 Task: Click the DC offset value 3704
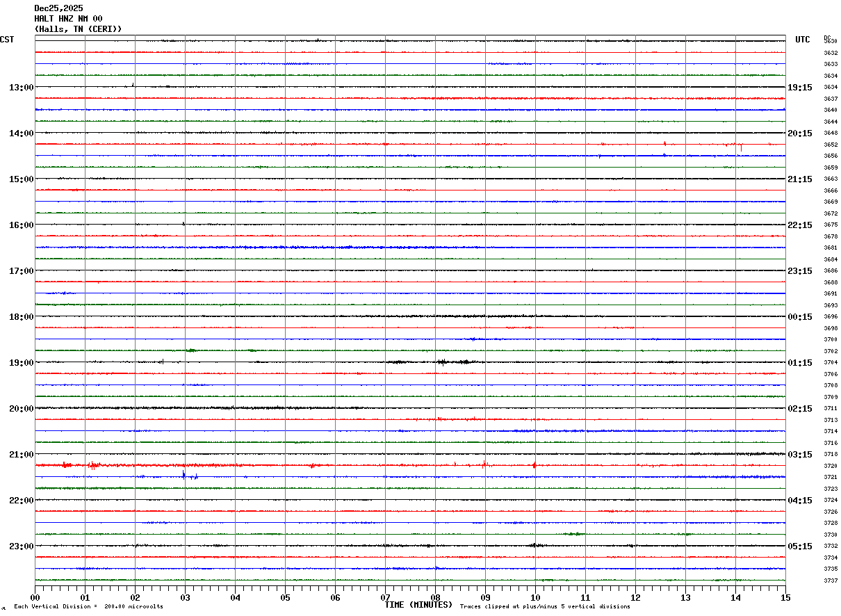click(831, 362)
